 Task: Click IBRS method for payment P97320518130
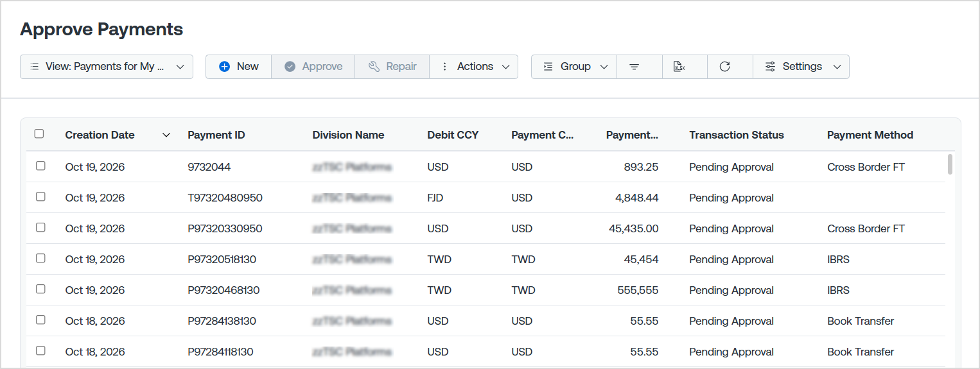838,260
